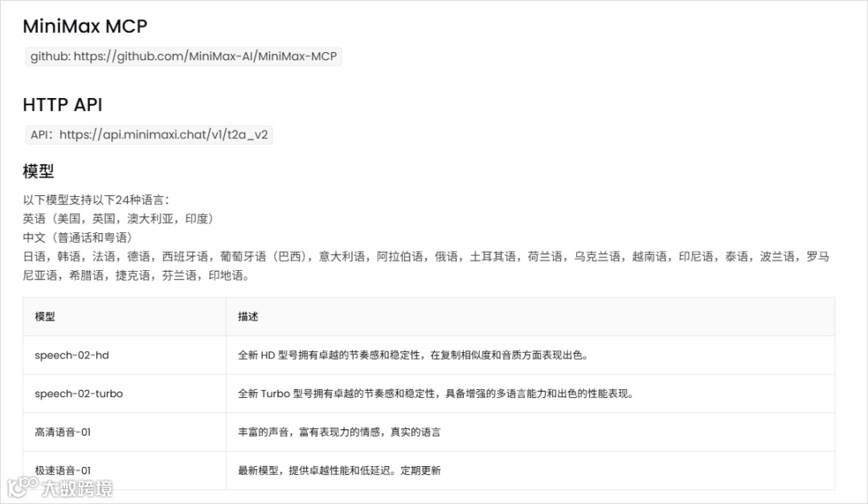
Task: Click the 模型 section heading
Action: pos(39,171)
